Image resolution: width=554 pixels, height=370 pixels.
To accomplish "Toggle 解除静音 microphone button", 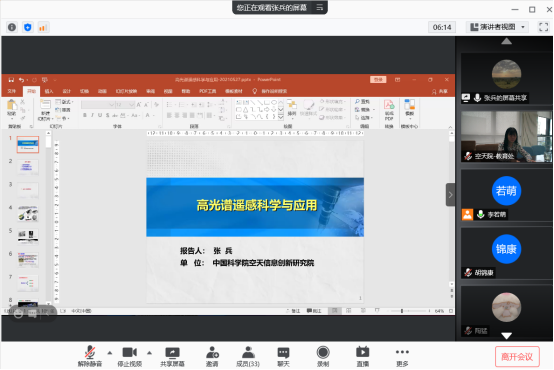I will click(x=90, y=357).
